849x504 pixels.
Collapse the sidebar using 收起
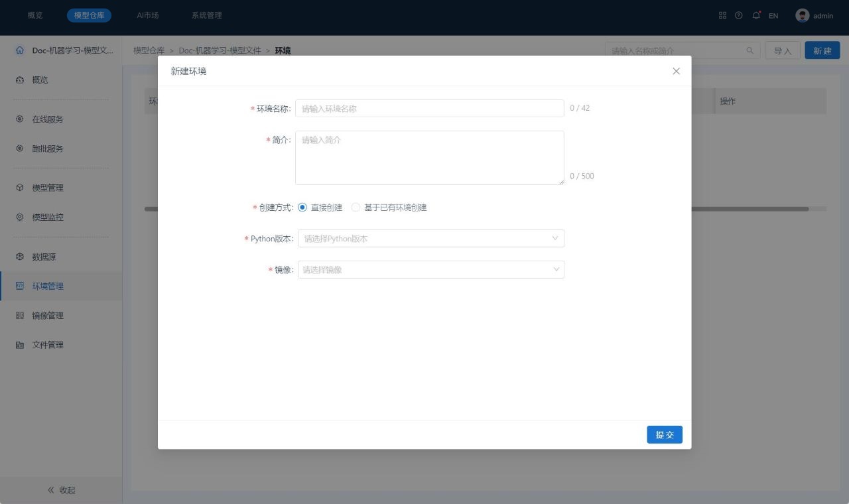coord(61,490)
